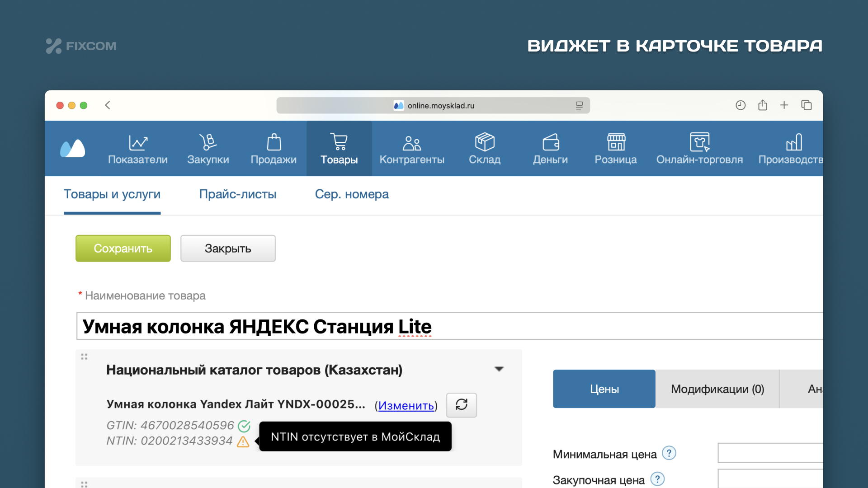The height and width of the screenshot is (488, 868).
Task: Click the Safari reader view icon in address bar
Action: tap(579, 105)
